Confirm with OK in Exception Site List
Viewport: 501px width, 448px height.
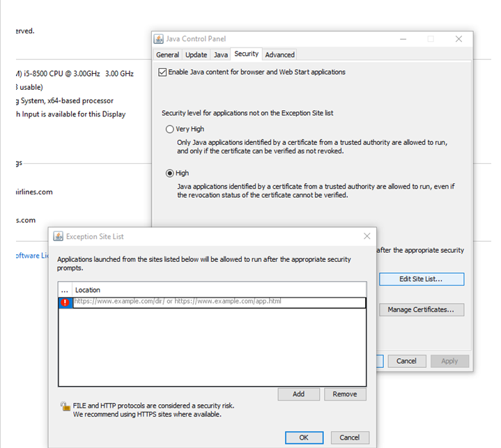(304, 438)
